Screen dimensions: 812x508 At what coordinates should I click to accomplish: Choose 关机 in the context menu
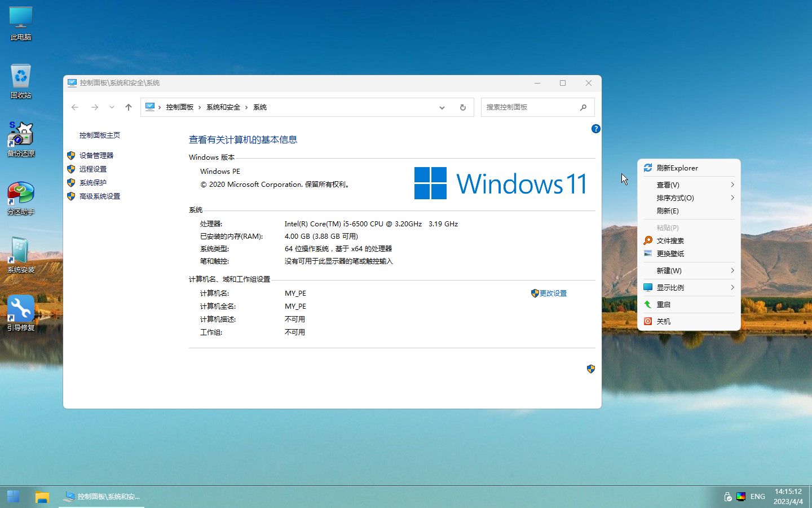coord(689,321)
